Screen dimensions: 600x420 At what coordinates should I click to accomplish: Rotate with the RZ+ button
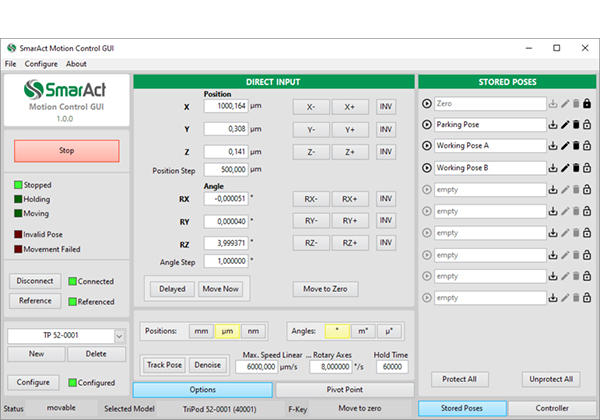350,243
